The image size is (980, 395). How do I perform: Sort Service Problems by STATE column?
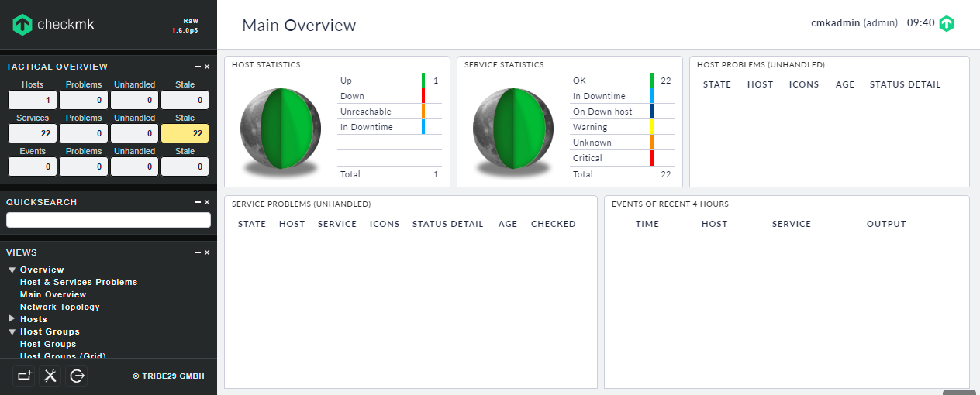tap(252, 224)
